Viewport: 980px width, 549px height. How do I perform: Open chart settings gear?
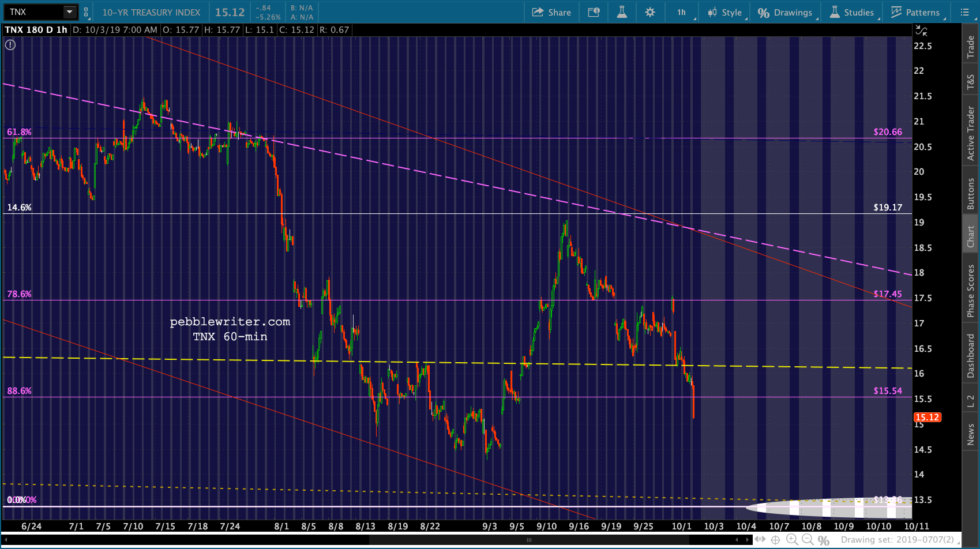pos(650,12)
